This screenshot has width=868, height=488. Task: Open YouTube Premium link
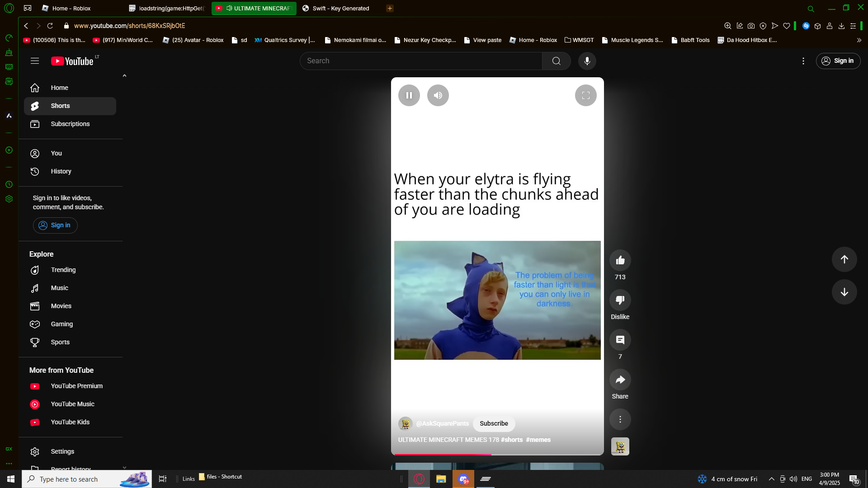point(70,386)
